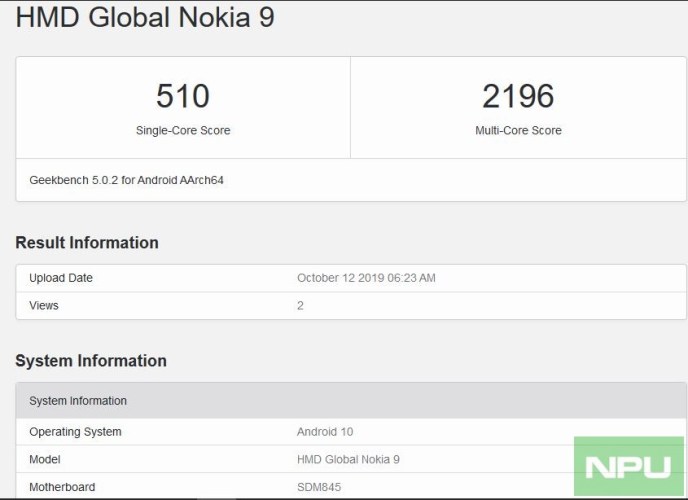Select the October 12 2019 06:23 AM value
Image resolution: width=688 pixels, height=500 pixels.
tap(366, 278)
